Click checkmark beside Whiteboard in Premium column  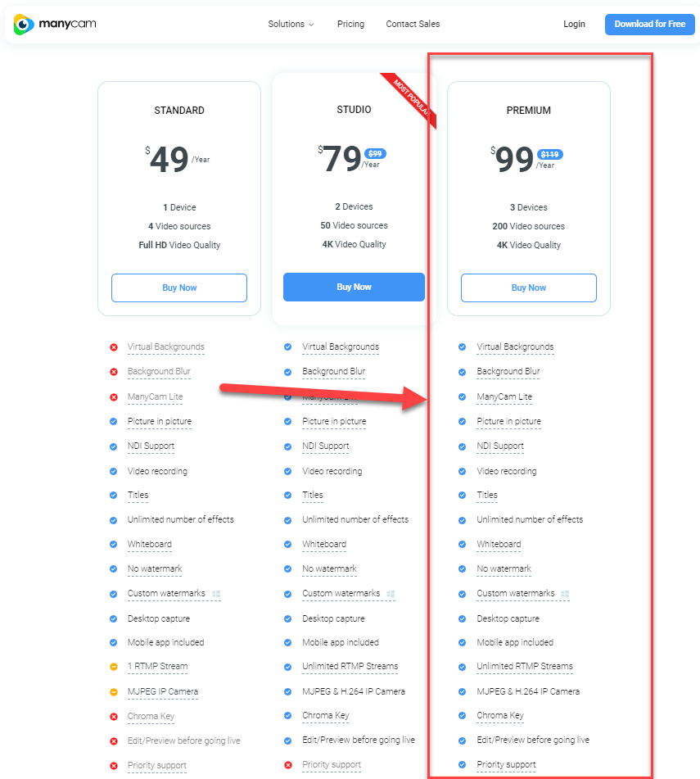tap(463, 544)
